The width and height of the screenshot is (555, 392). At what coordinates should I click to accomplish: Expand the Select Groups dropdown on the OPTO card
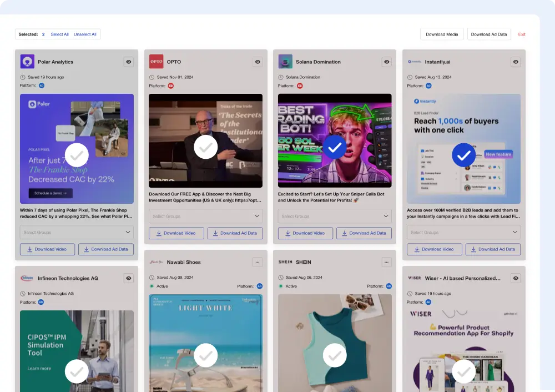pyautogui.click(x=206, y=216)
